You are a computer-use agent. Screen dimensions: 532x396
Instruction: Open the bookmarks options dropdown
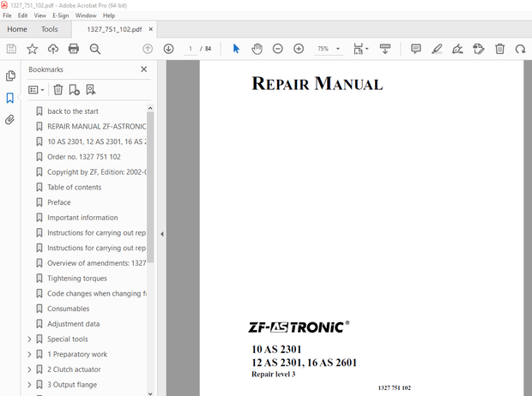click(36, 90)
